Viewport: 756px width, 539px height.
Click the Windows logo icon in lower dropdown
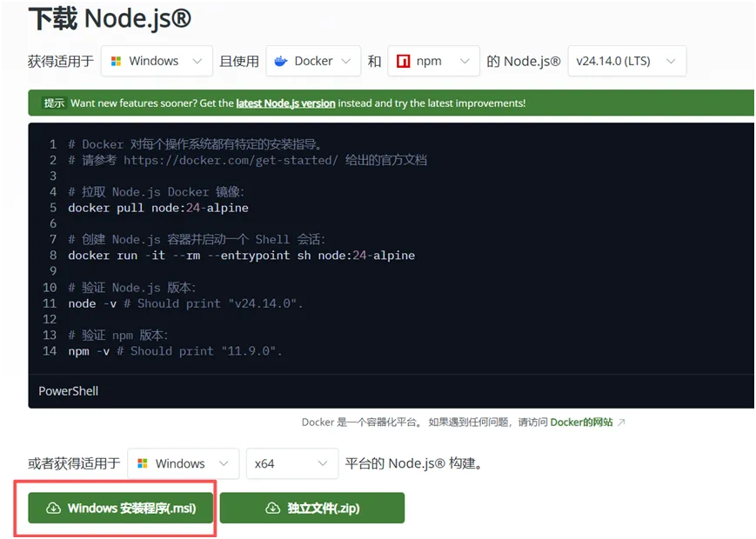[142, 463]
